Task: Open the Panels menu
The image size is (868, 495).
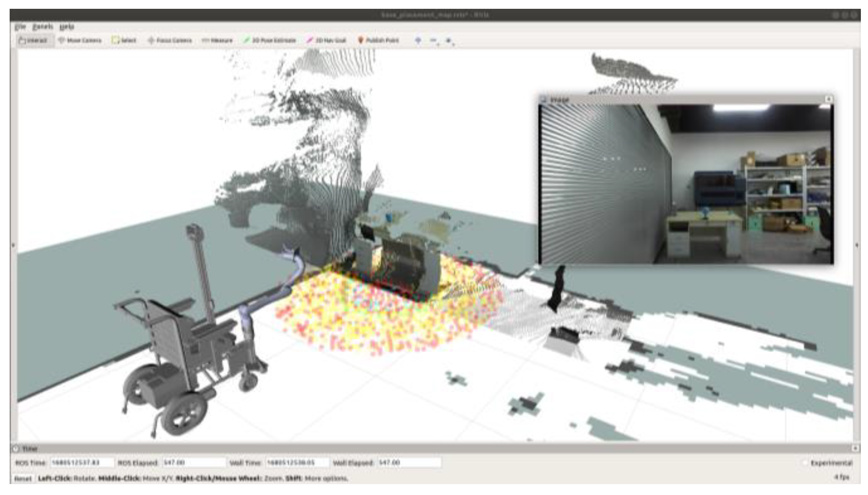Action: [43, 26]
